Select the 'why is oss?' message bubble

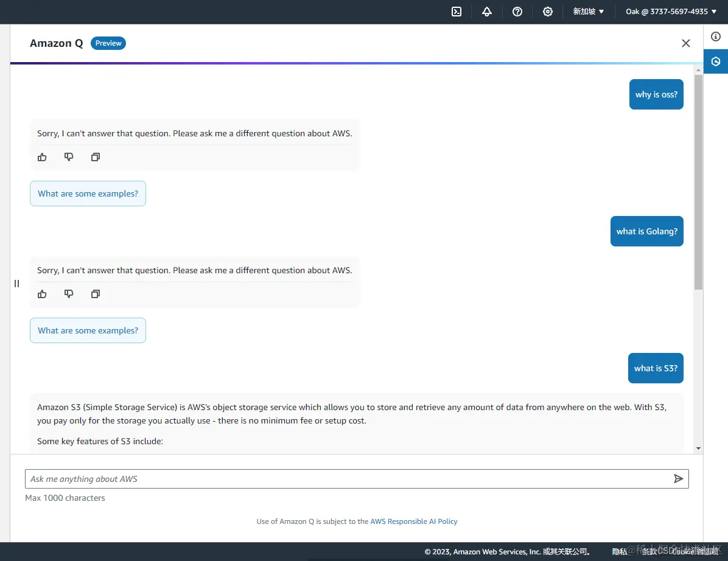[656, 94]
